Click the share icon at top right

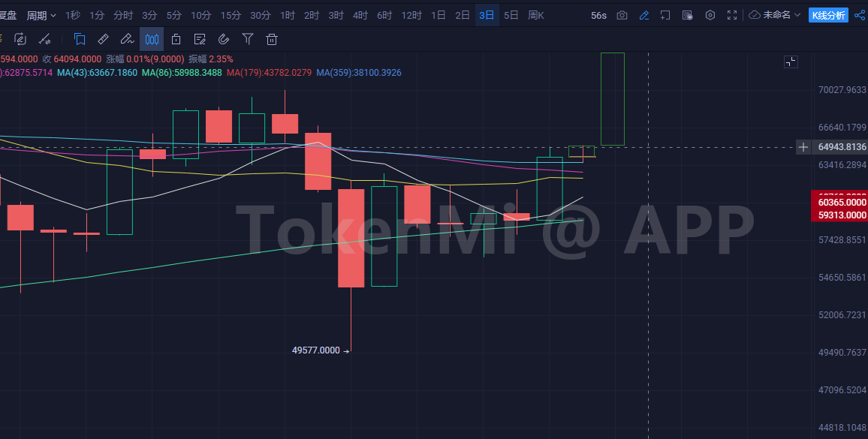click(860, 15)
